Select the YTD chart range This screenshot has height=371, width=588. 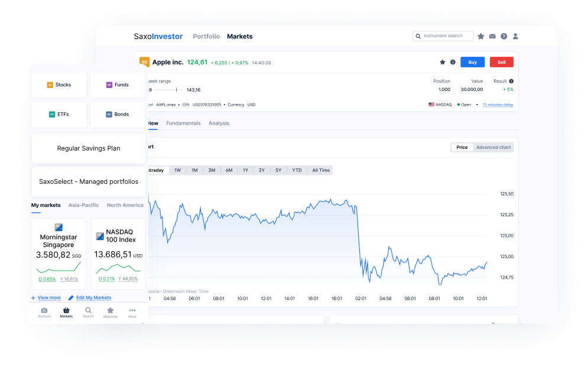tap(297, 170)
